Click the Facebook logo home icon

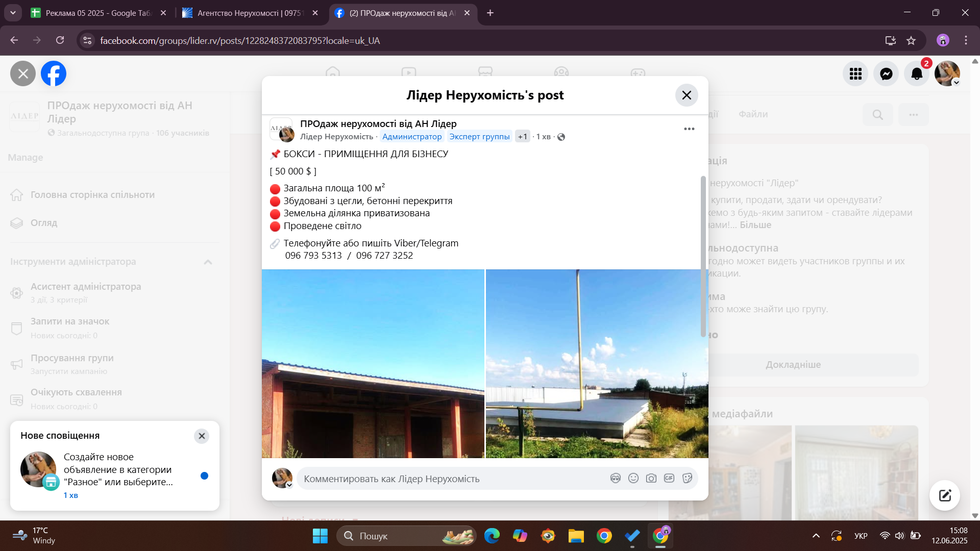pyautogui.click(x=54, y=74)
